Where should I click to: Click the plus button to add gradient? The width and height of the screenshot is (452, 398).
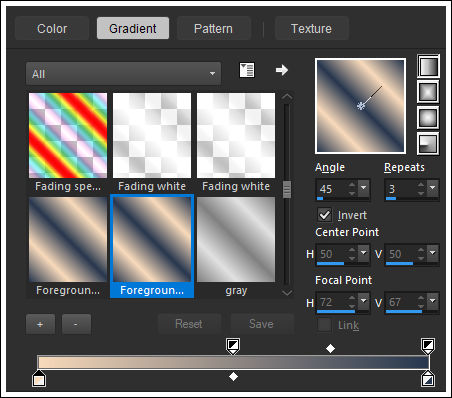point(40,324)
